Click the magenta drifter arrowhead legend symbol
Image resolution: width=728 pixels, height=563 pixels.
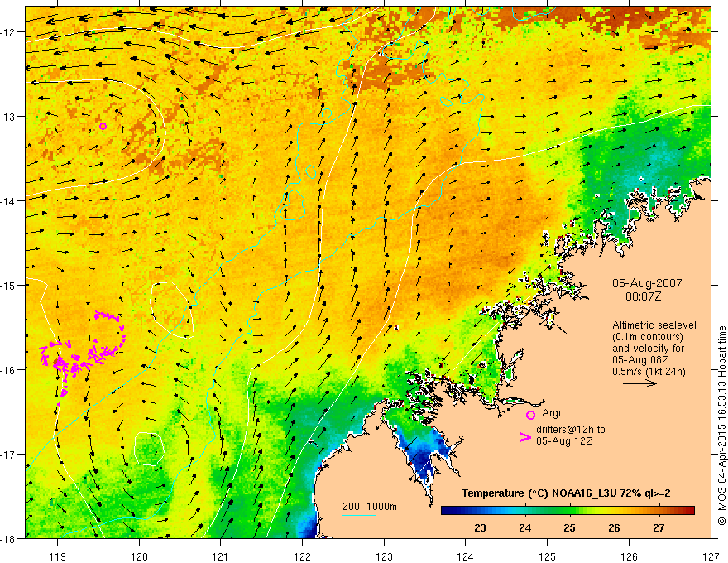click(525, 437)
